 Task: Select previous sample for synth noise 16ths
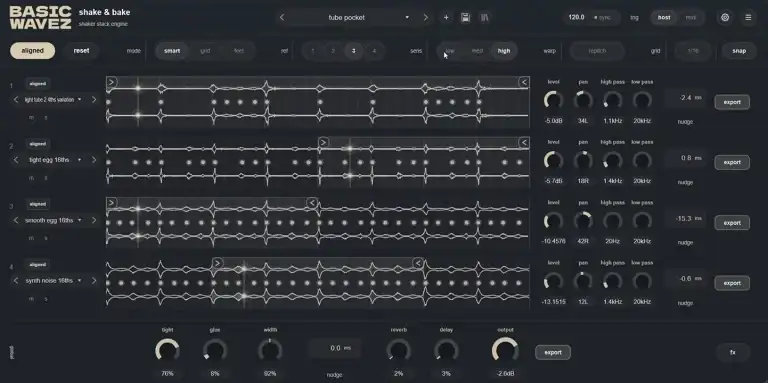pyautogui.click(x=16, y=281)
